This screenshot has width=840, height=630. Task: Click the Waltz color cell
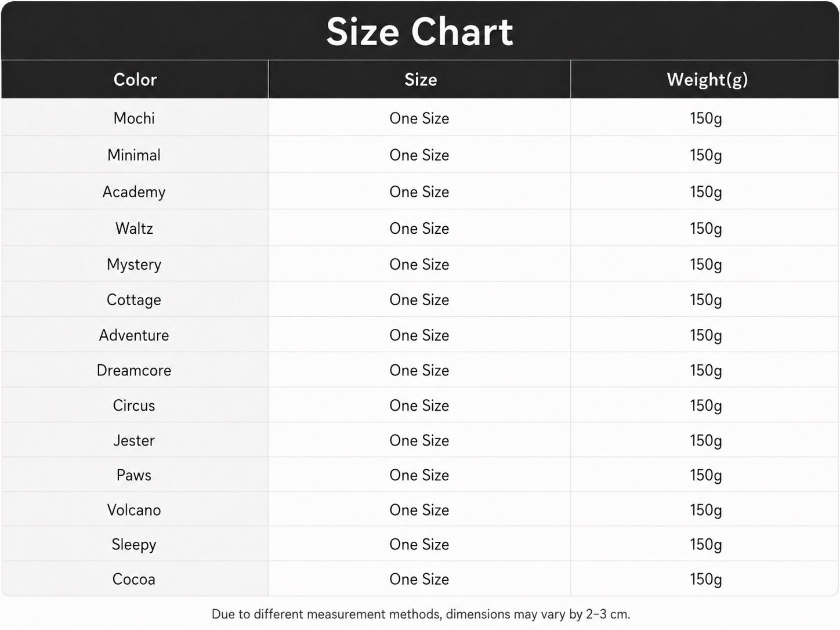pyautogui.click(x=134, y=229)
